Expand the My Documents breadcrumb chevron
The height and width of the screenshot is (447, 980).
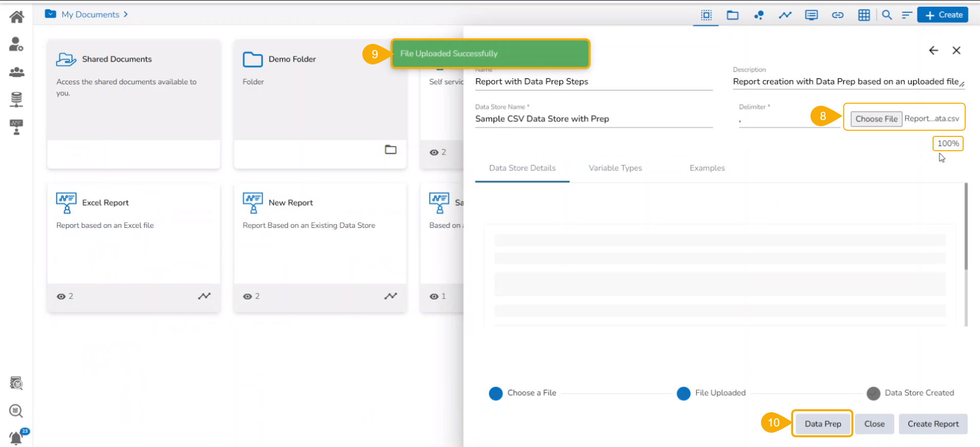coord(126,14)
